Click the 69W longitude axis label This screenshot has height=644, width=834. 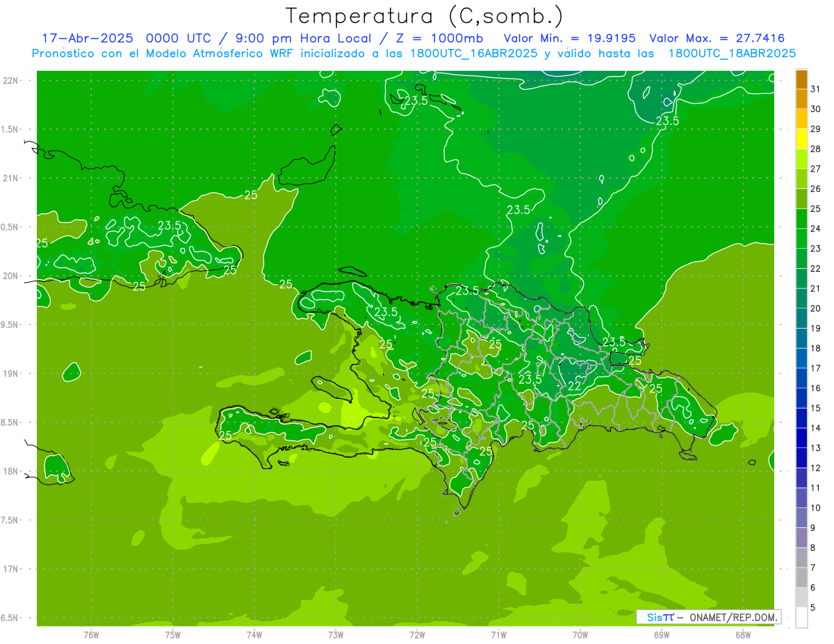662,634
